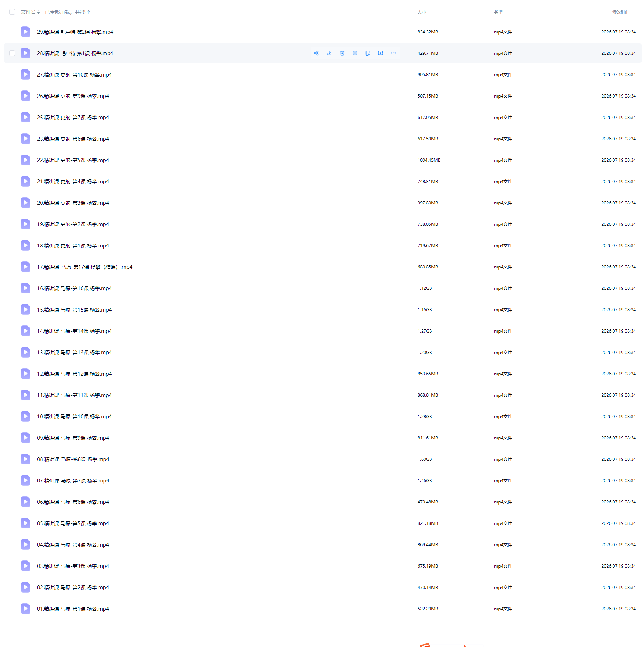Click the 已全部加载，共28个 status text

click(68, 12)
